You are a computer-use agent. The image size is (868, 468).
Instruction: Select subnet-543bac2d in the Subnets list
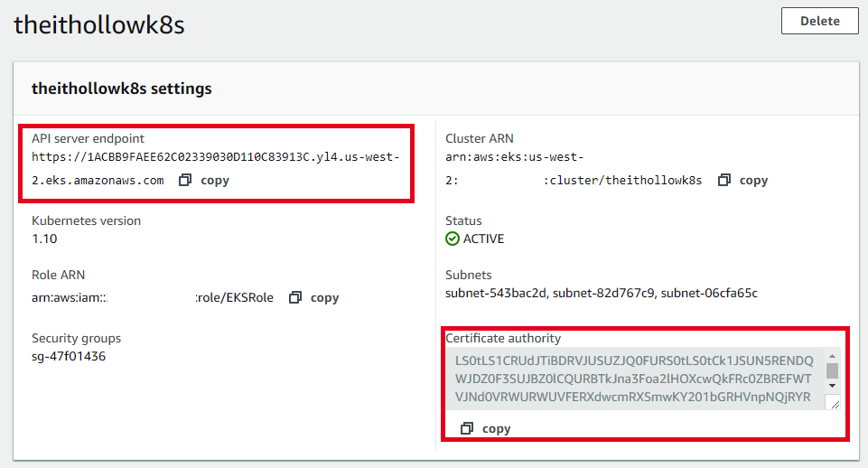(496, 293)
